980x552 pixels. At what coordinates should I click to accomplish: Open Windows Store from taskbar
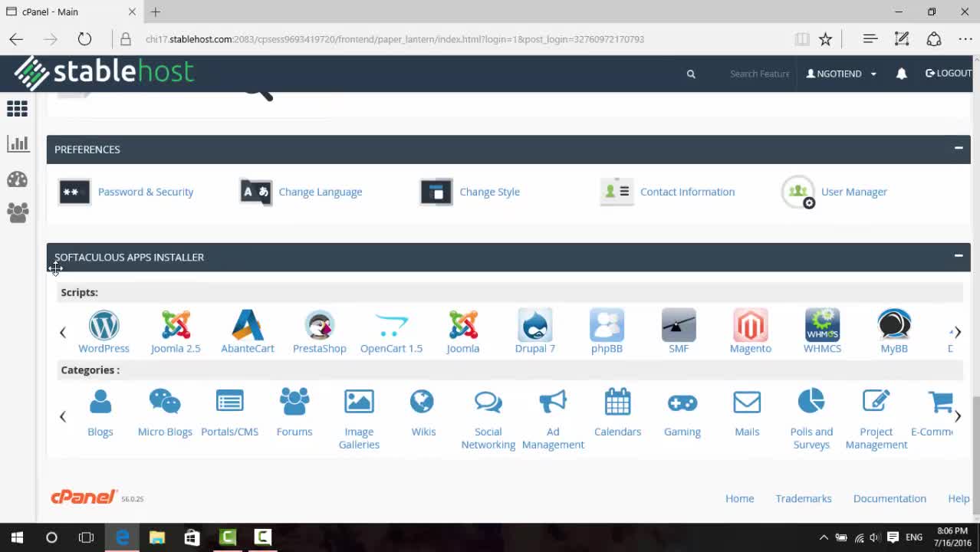point(192,537)
